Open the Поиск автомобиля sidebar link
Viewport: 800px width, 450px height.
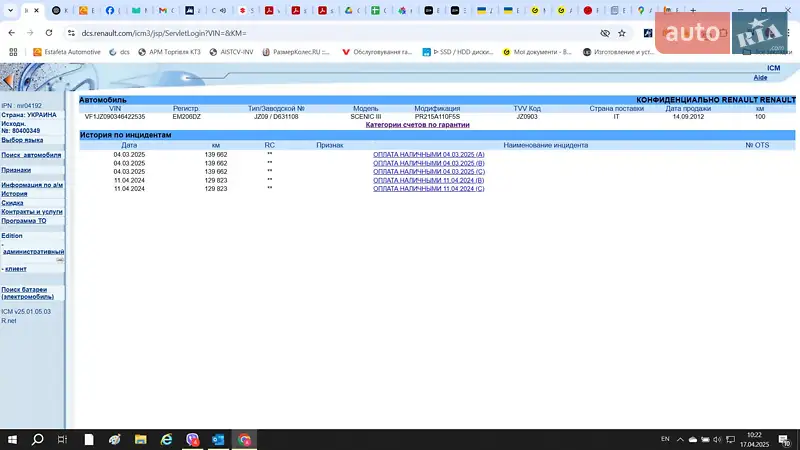pyautogui.click(x=31, y=155)
